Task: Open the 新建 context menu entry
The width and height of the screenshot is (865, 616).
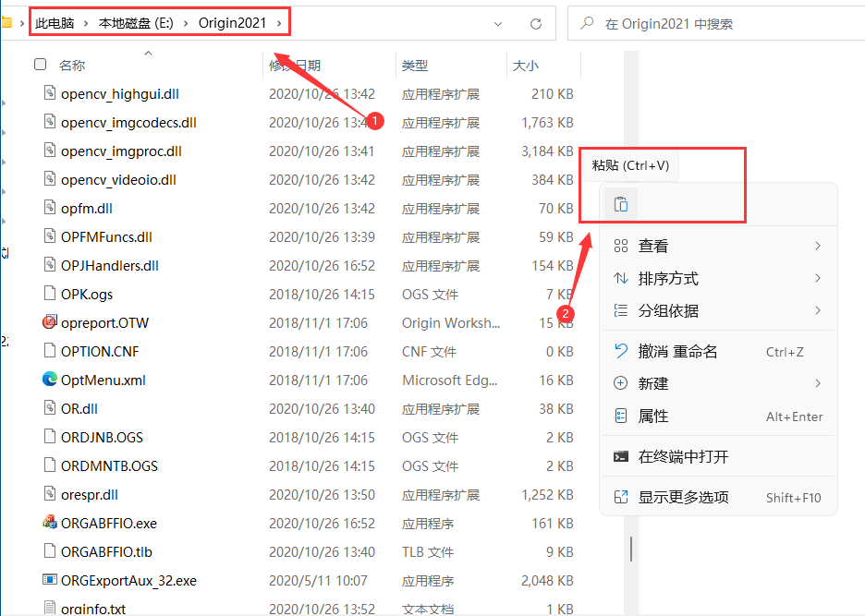Action: (x=718, y=383)
